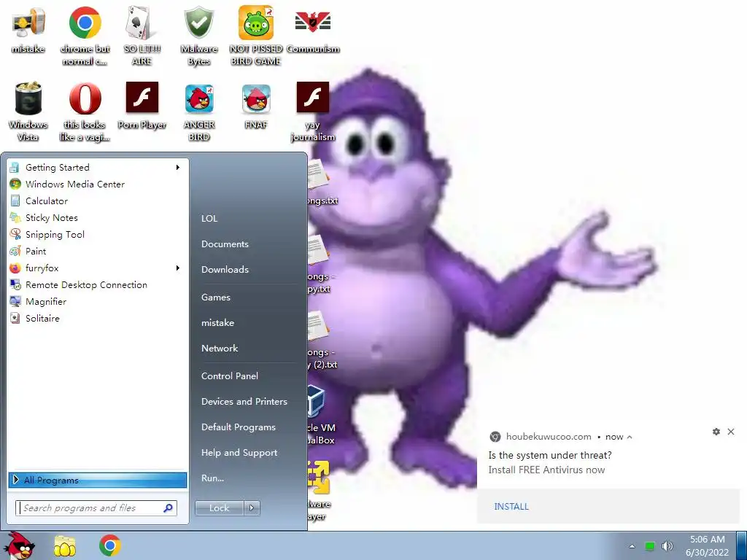Expand furryfox jump list arrow
Viewport: 747px width, 560px height.
[178, 268]
